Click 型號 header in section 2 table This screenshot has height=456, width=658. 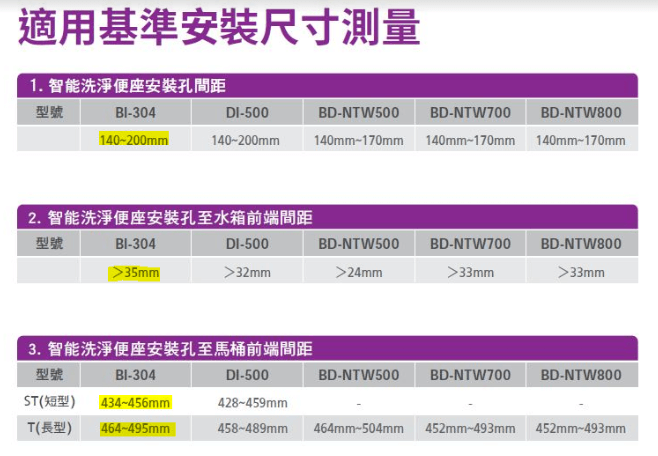(x=49, y=243)
